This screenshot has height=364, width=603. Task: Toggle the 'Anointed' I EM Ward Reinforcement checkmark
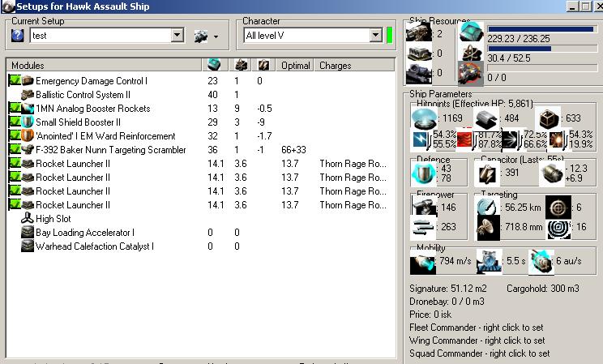[x=15, y=136]
